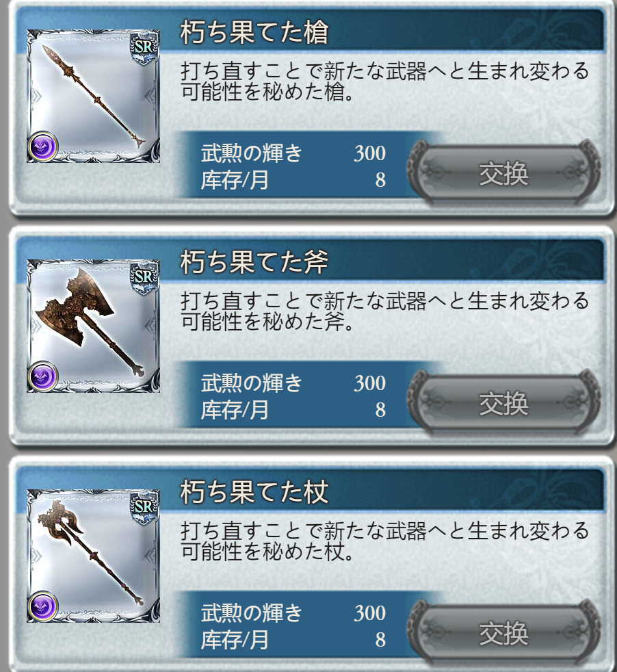
Task: Click the 交換 button for 朽ち果てた斧
Action: [503, 403]
